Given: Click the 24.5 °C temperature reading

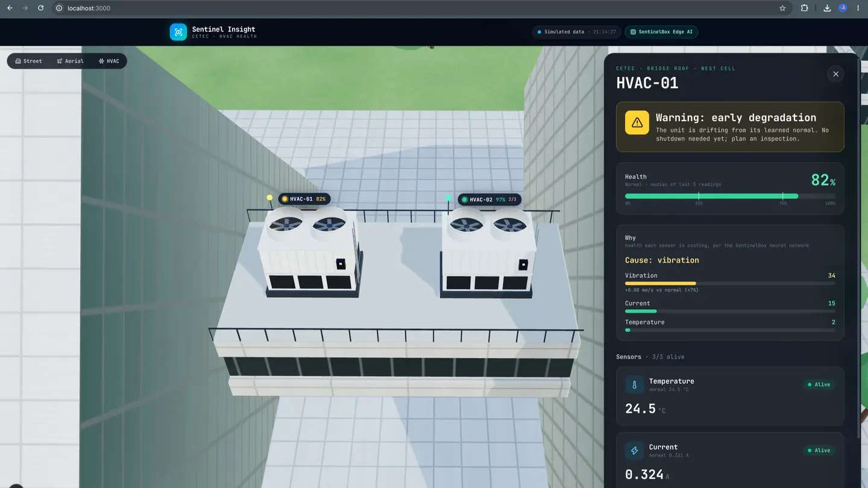Looking at the screenshot, I should point(645,409).
